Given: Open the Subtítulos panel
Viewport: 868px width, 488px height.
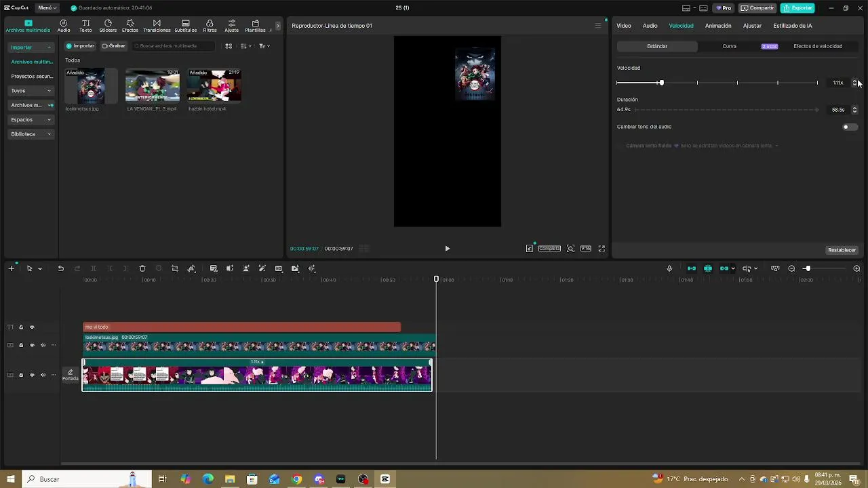Looking at the screenshot, I should coord(186,26).
